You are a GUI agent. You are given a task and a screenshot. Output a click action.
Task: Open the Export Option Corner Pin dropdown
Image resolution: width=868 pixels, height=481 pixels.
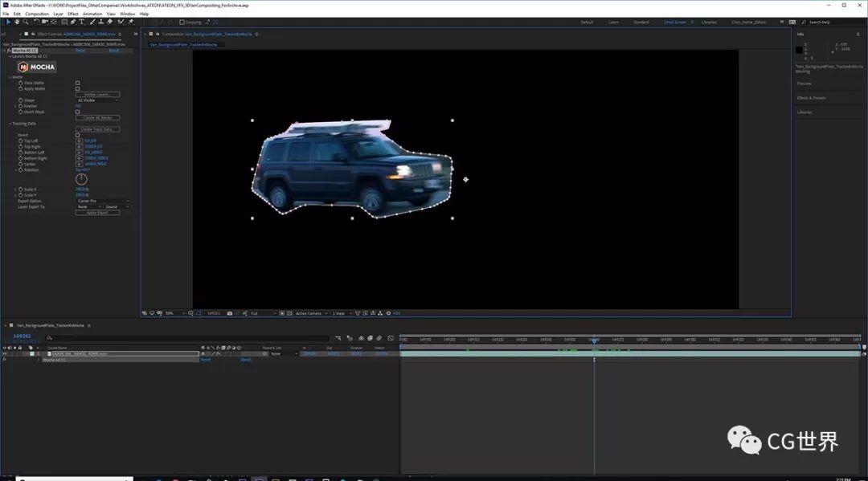102,201
